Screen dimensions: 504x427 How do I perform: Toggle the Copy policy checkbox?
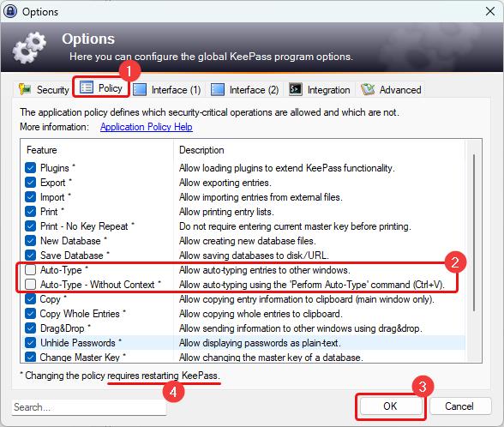(x=31, y=299)
